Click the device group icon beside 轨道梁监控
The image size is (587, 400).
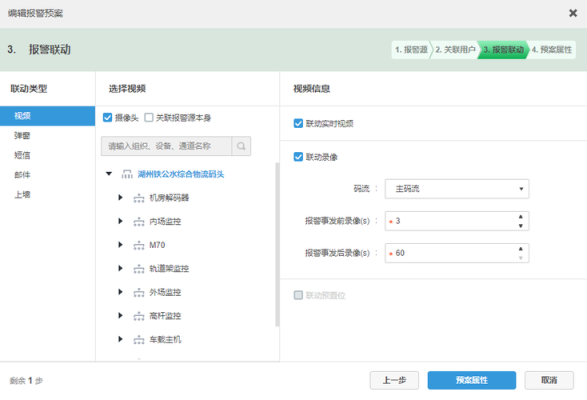coord(139,269)
